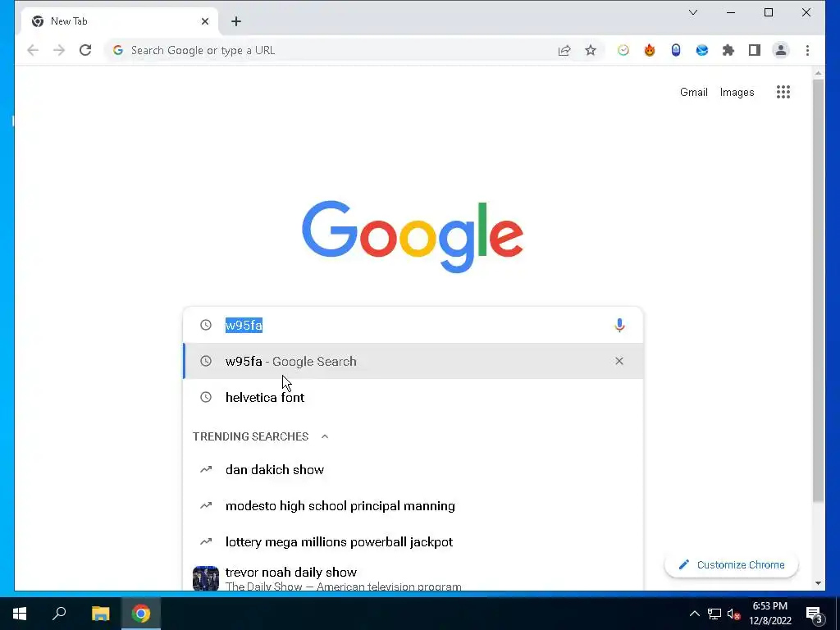
Task: Select the New Tab tab
Action: point(120,21)
